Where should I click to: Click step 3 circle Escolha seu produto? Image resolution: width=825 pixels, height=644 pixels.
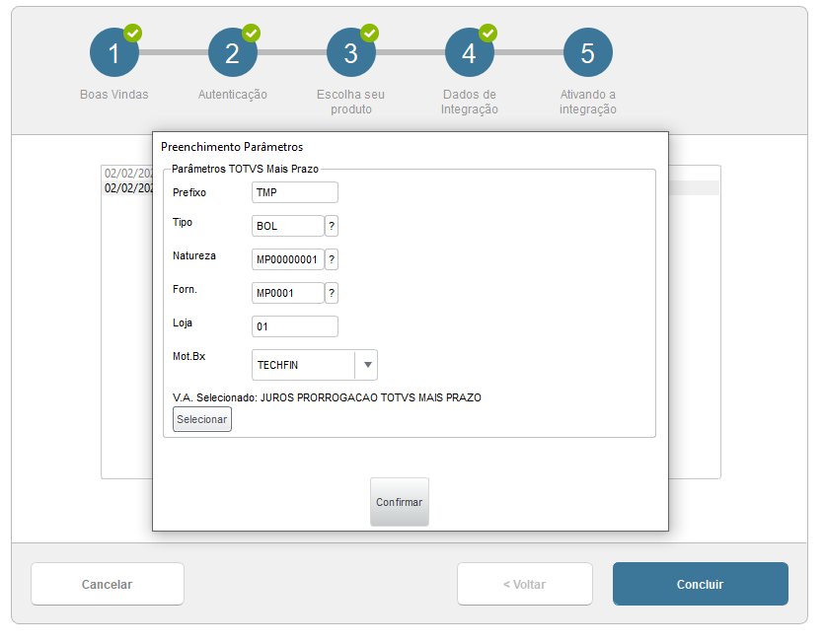click(351, 52)
